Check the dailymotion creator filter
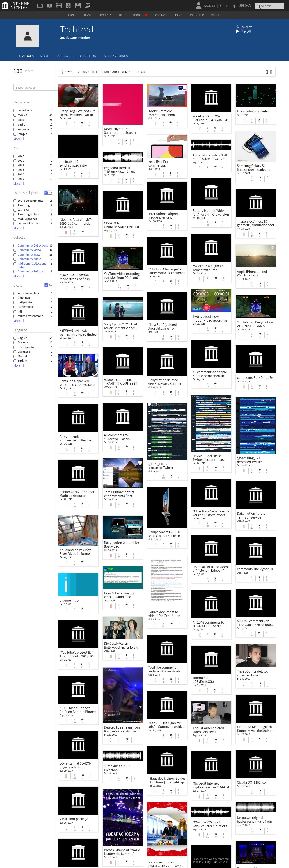Screen dimensions: 289x868 [x=15, y=303]
